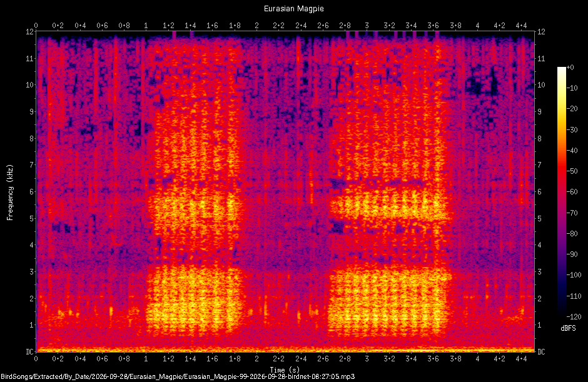Click the '0.2' tick on the top time axis
This screenshot has width=588, height=382.
coord(58,26)
